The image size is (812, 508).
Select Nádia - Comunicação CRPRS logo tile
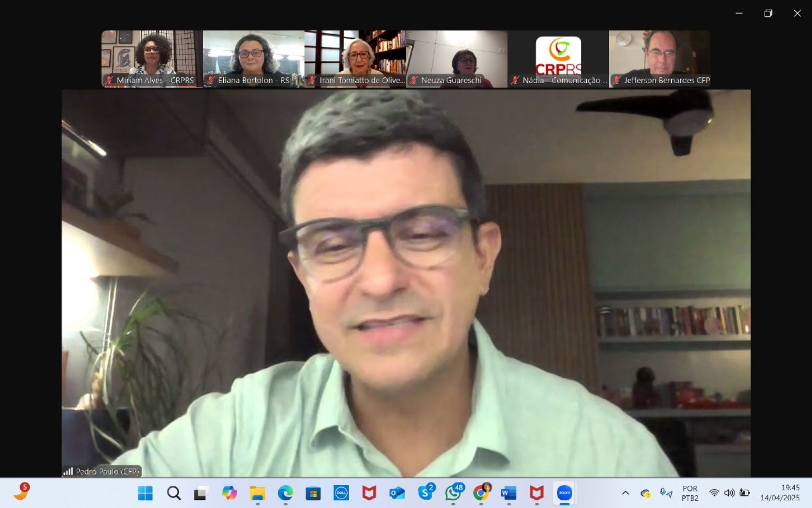pyautogui.click(x=558, y=59)
